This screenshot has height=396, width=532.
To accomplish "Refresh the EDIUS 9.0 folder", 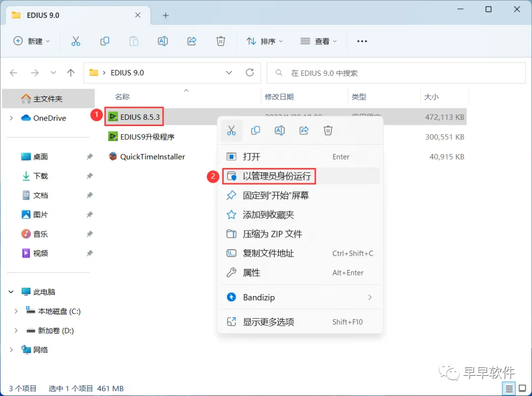I will point(250,72).
